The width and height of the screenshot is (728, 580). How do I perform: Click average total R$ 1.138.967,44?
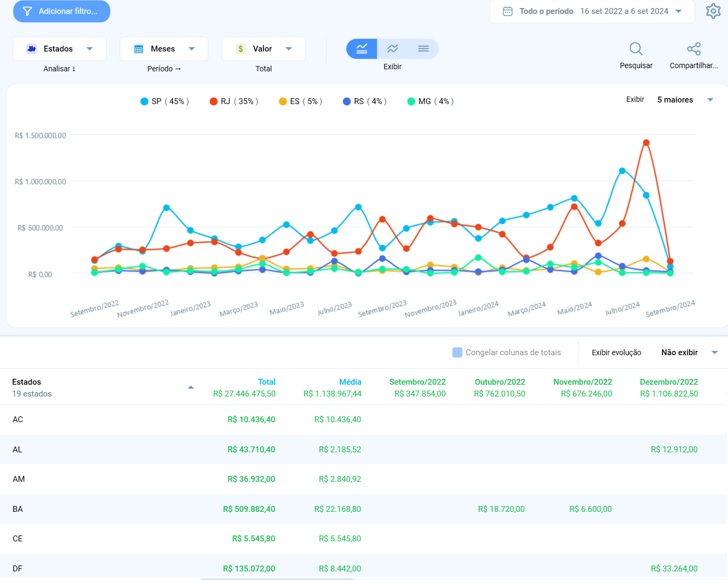pyautogui.click(x=332, y=394)
